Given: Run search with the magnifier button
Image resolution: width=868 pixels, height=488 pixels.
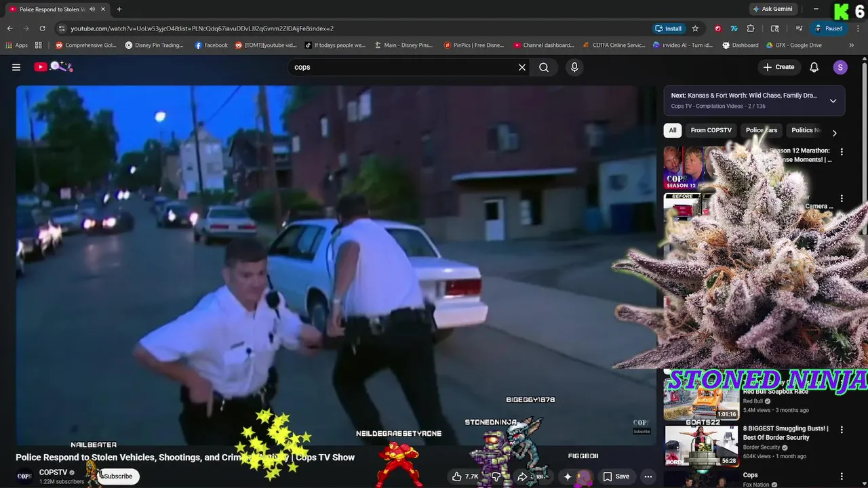Looking at the screenshot, I should [544, 67].
